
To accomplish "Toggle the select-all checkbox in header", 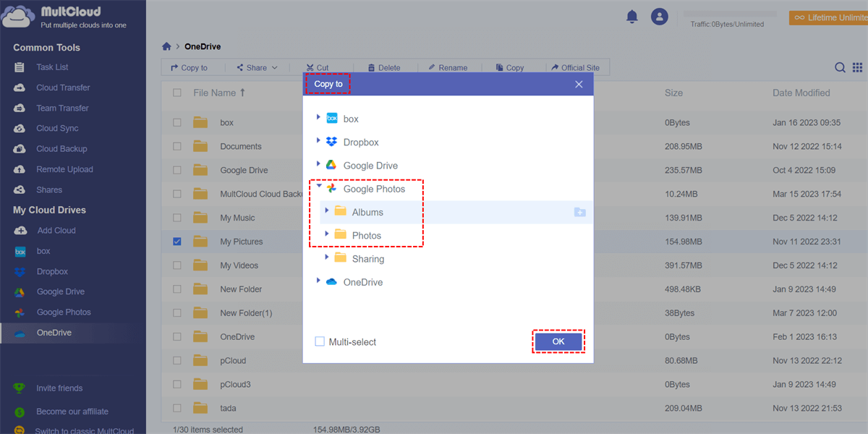I will (177, 93).
